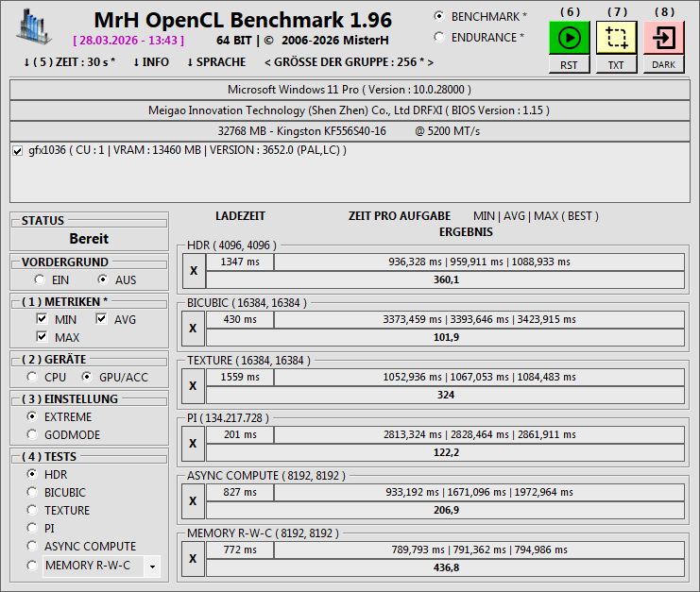Start benchmark with the green play icon
The width and height of the screenshot is (700, 592).
570,38
